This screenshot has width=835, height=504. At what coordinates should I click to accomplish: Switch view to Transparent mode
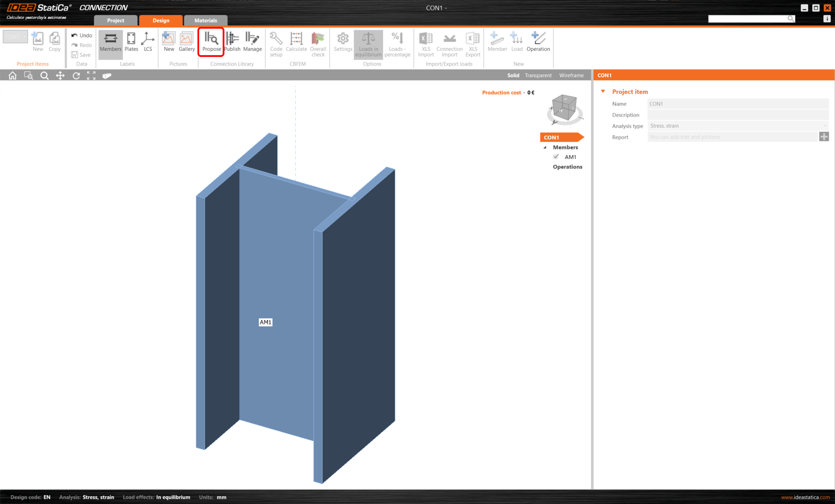538,75
